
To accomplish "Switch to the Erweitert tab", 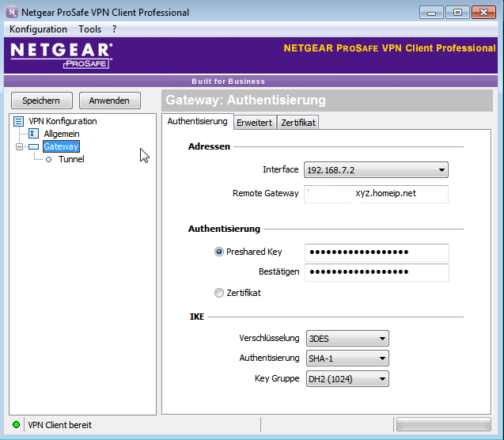I will 254,123.
